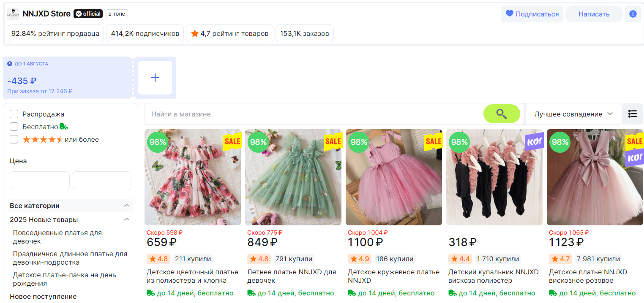The image size is (644, 303).
Task: Open the floral dress product photo
Action: click(193, 177)
